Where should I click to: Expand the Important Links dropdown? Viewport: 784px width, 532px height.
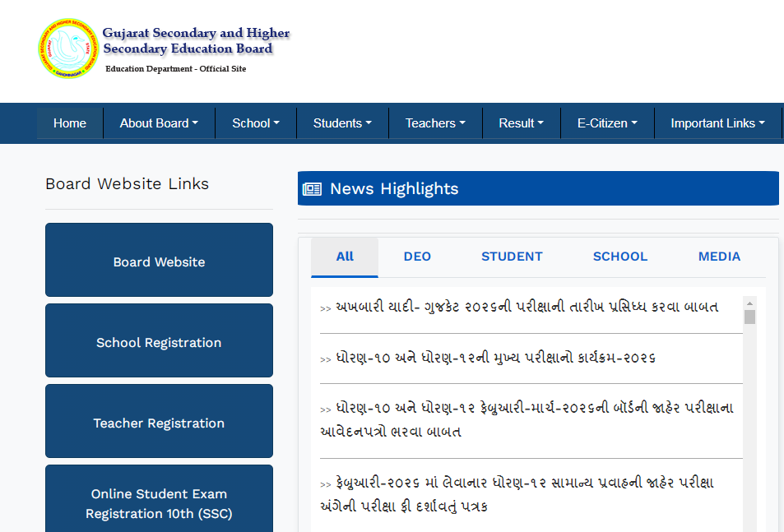click(717, 123)
